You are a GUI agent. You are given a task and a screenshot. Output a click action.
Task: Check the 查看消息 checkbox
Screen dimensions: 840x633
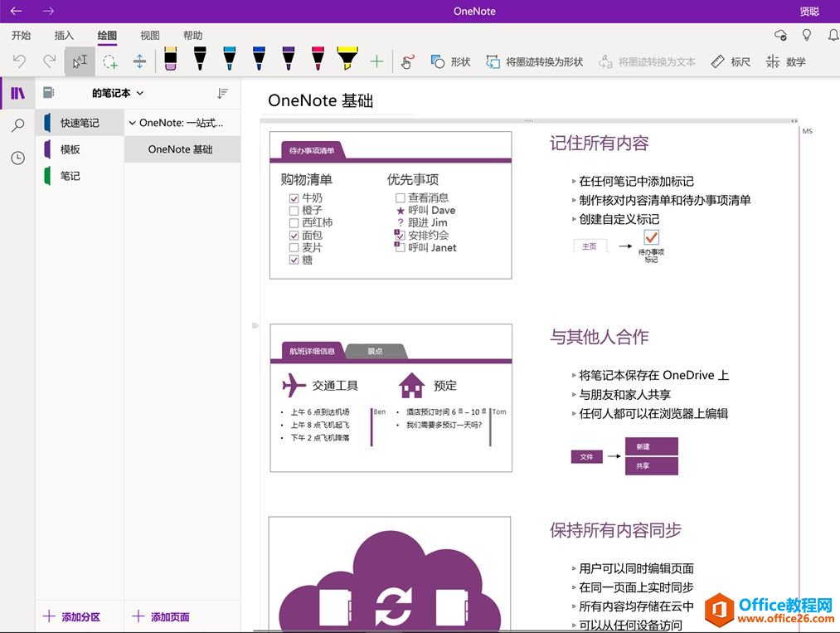(x=401, y=197)
